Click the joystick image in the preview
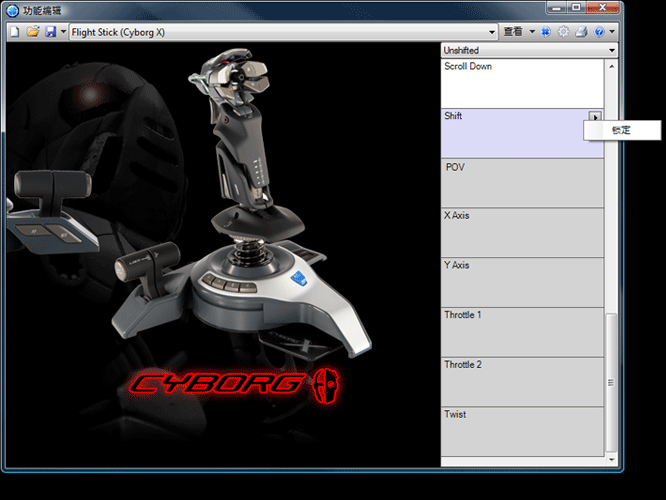This screenshot has width=666, height=500. [x=242, y=204]
